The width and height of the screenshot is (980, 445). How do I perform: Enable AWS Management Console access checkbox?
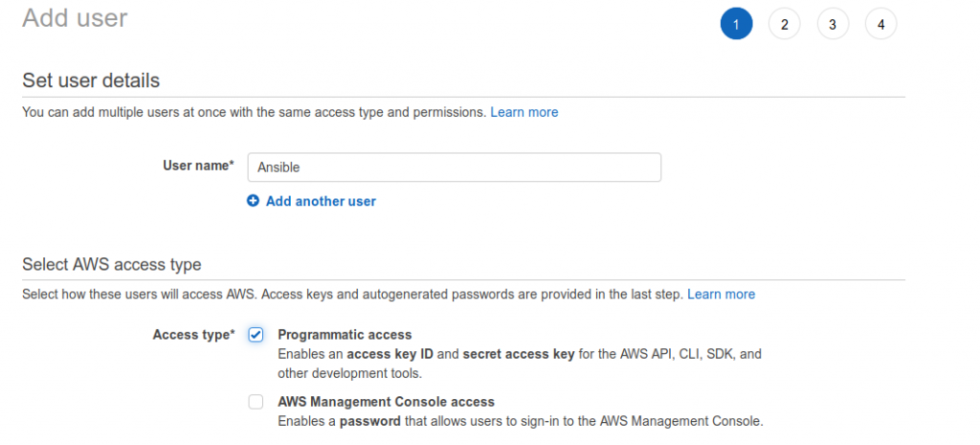(x=256, y=402)
